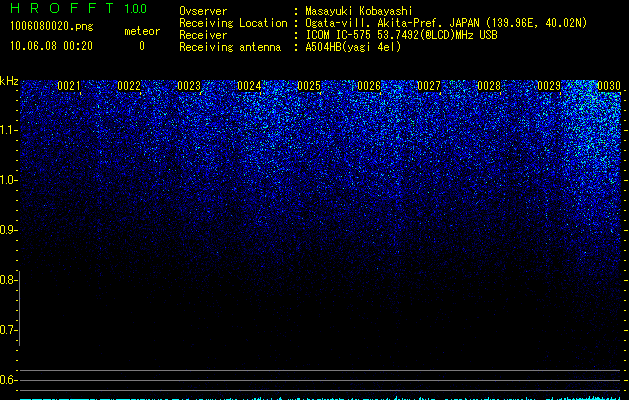Click time marker 0028
Viewport: 629px width, 400px height.
pyautogui.click(x=489, y=86)
